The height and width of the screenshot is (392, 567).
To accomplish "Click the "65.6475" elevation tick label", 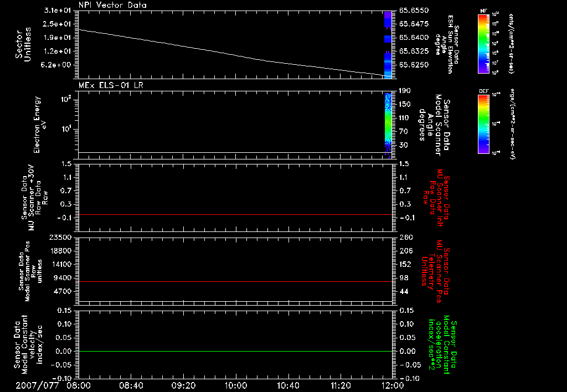I will pos(414,24).
